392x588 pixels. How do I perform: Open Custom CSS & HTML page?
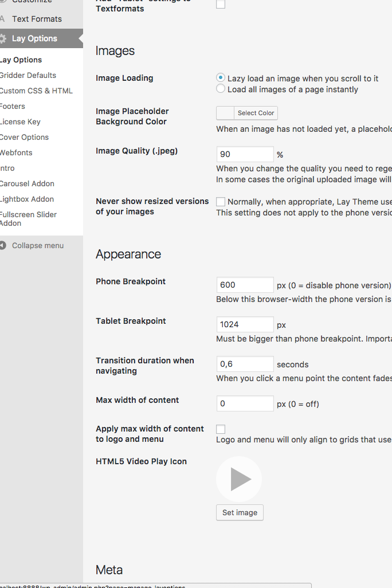pyautogui.click(x=36, y=91)
